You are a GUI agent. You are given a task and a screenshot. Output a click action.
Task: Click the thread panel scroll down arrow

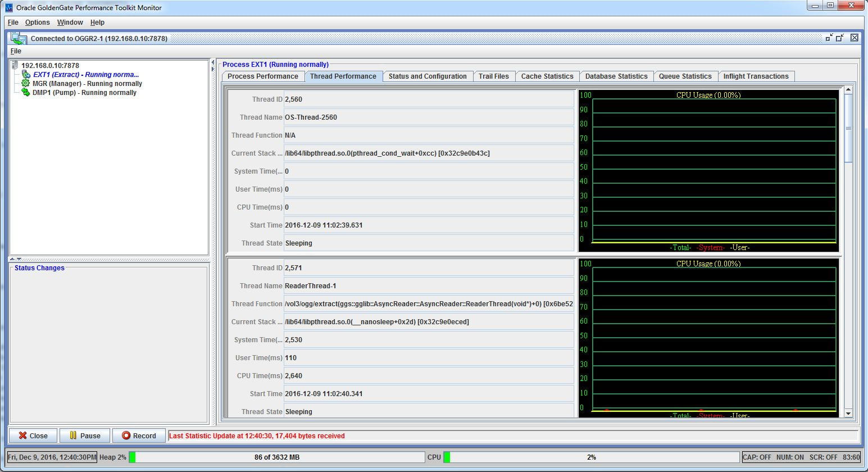(x=848, y=413)
